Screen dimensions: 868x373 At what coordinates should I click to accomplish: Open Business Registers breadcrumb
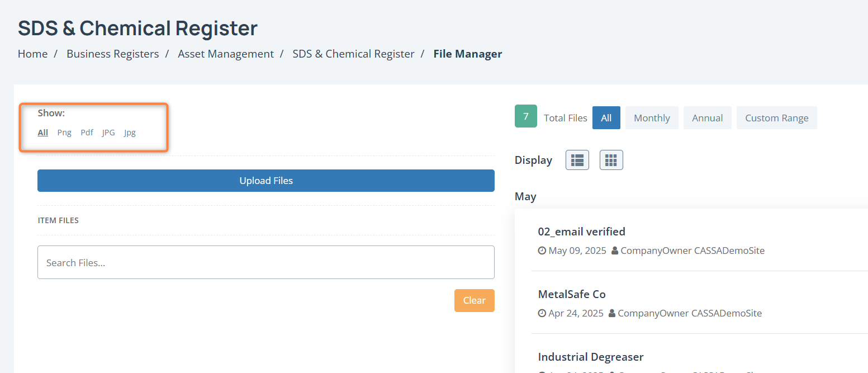[112, 54]
